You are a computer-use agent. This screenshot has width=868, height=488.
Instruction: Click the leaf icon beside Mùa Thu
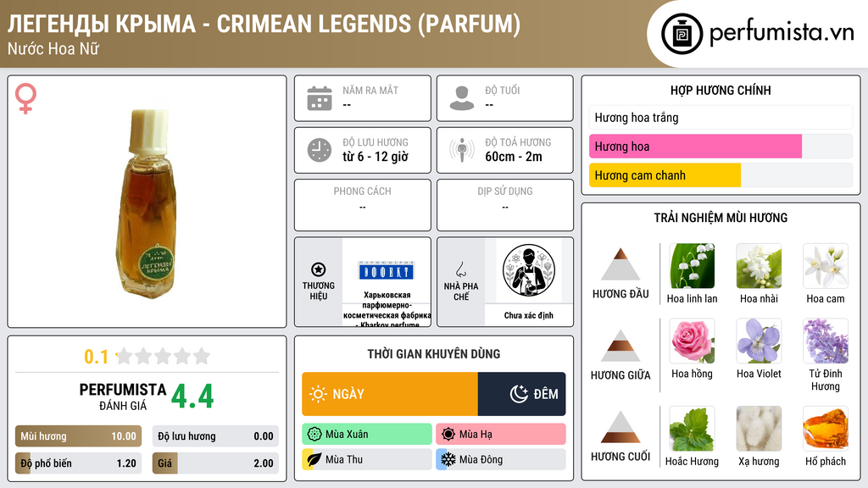pos(314,459)
